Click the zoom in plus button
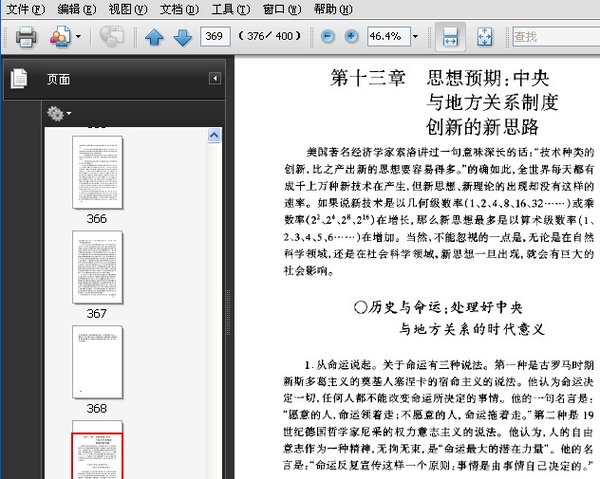The height and width of the screenshot is (479, 600). pyautogui.click(x=351, y=37)
